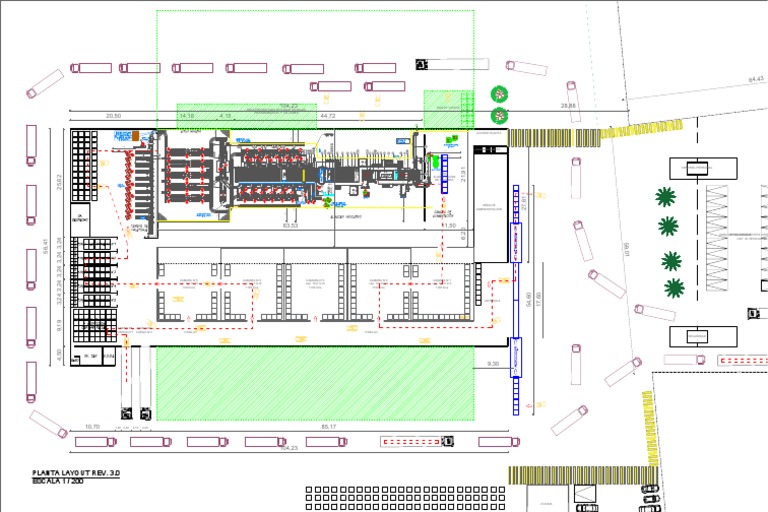Click the 'PLANTA LAYOUT REV. 3.0' title text
Viewport: 768px width, 512px height.
[76, 473]
